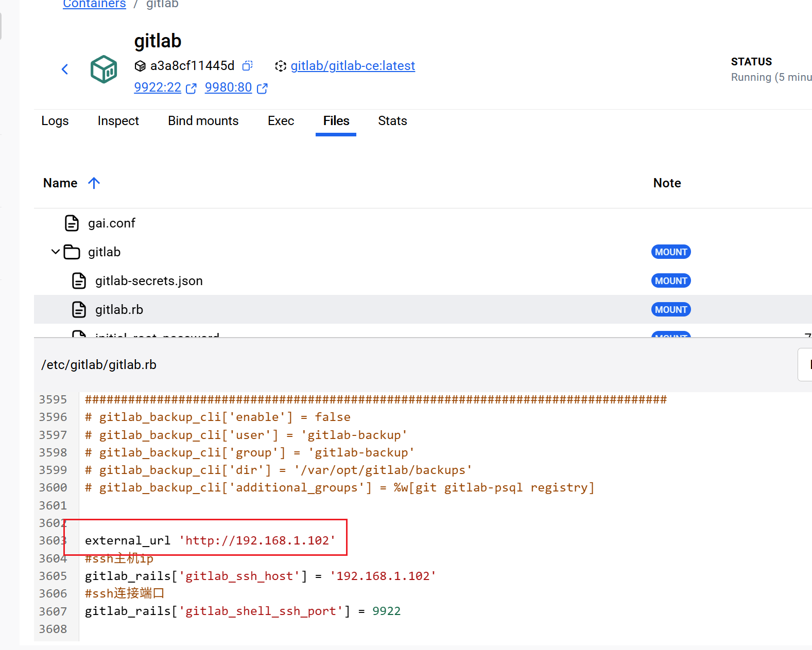
Task: Click the back arrow beside the container icon
Action: [x=65, y=69]
